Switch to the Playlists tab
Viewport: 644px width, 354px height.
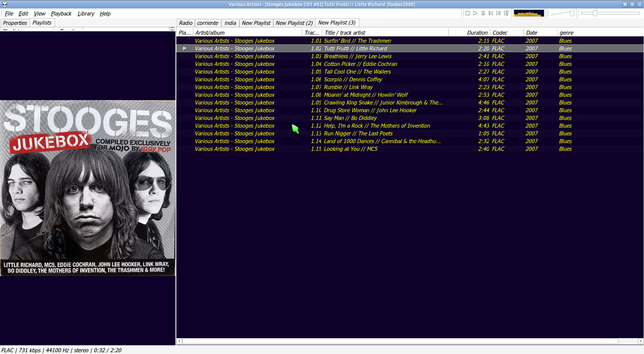[x=42, y=23]
